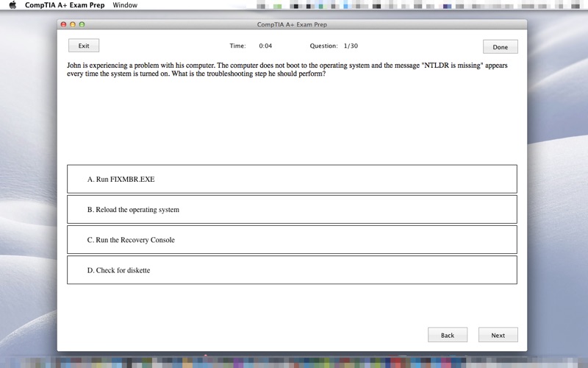The height and width of the screenshot is (368, 588).
Task: Click the Done button
Action: pos(501,47)
